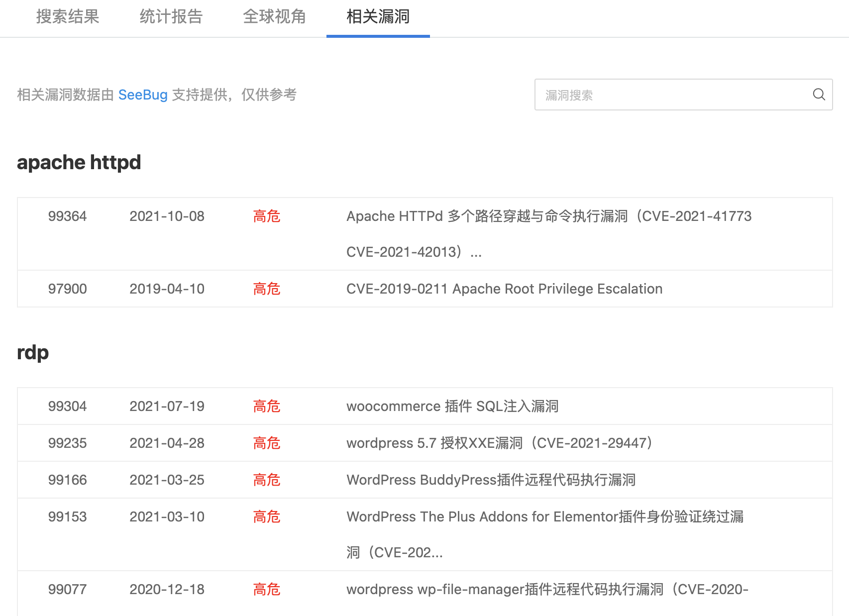The height and width of the screenshot is (616, 849).
Task: Click the date 2021-03-25
Action: click(x=167, y=480)
